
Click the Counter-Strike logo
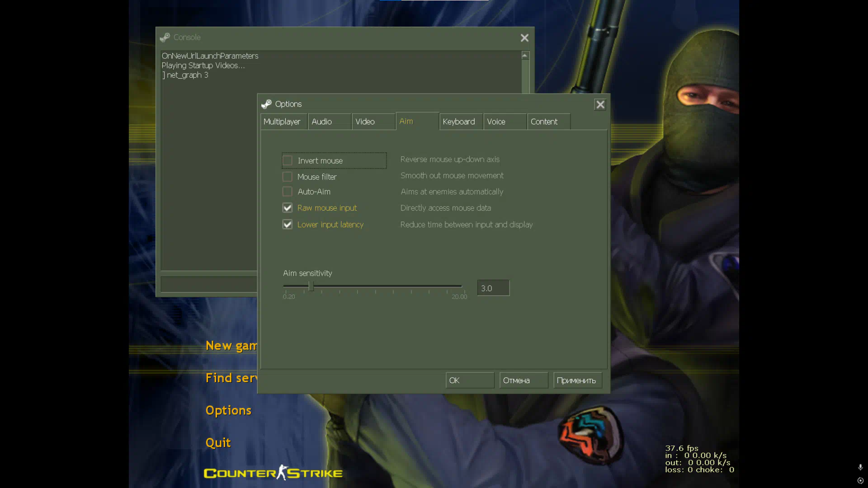(273, 473)
